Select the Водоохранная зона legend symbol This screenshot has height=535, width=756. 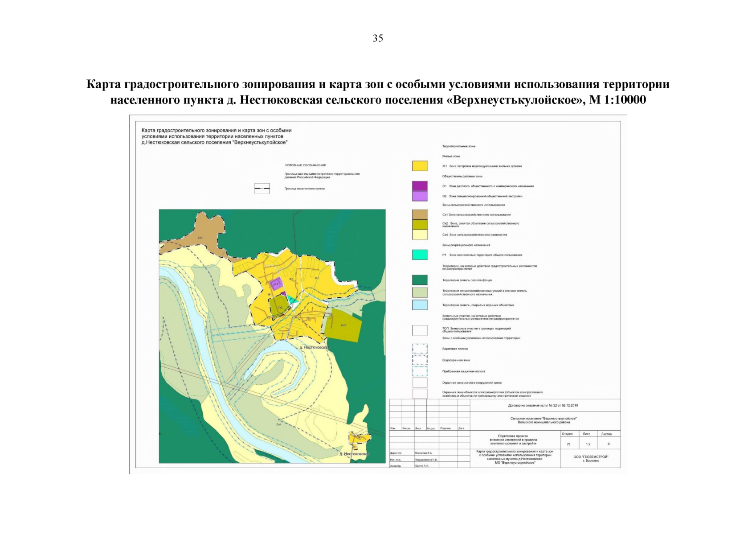(x=420, y=360)
